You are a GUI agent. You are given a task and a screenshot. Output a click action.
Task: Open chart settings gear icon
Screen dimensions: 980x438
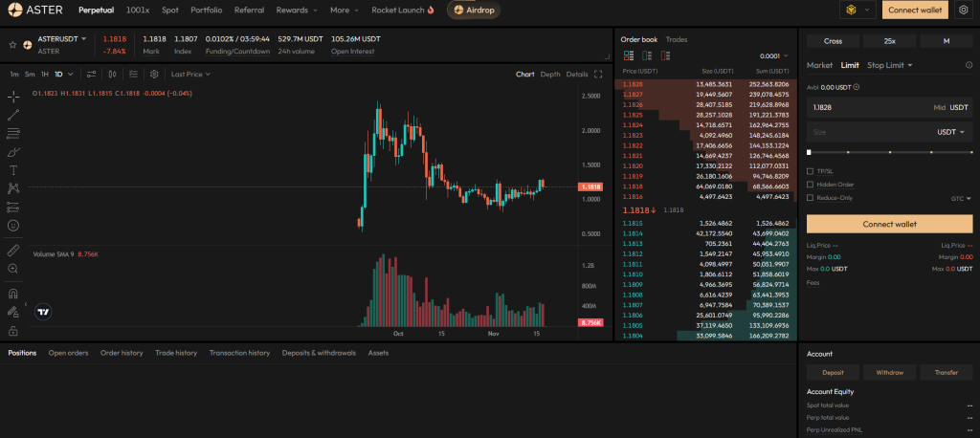153,74
